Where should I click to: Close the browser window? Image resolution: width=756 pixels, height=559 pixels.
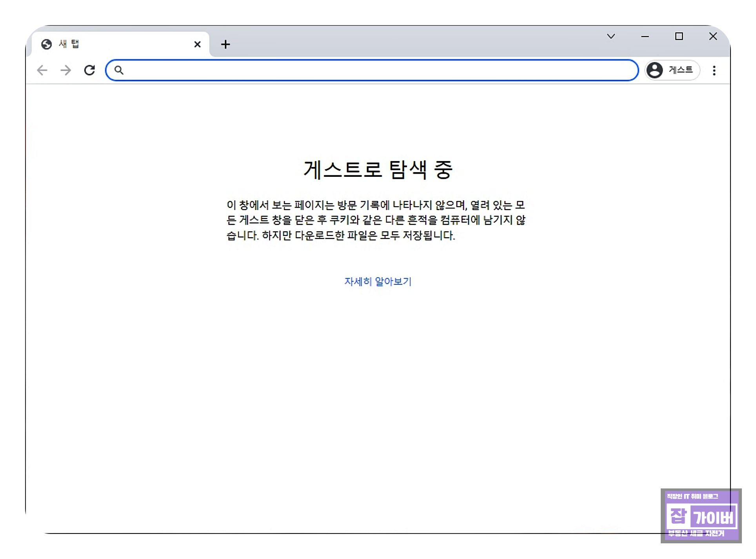tap(713, 36)
